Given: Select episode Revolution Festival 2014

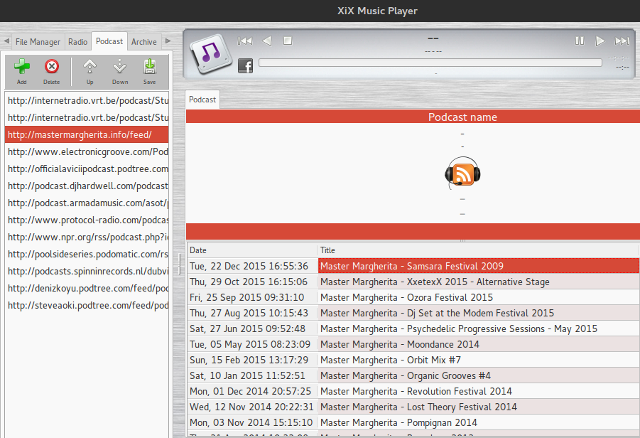Looking at the screenshot, I should 478,391.
